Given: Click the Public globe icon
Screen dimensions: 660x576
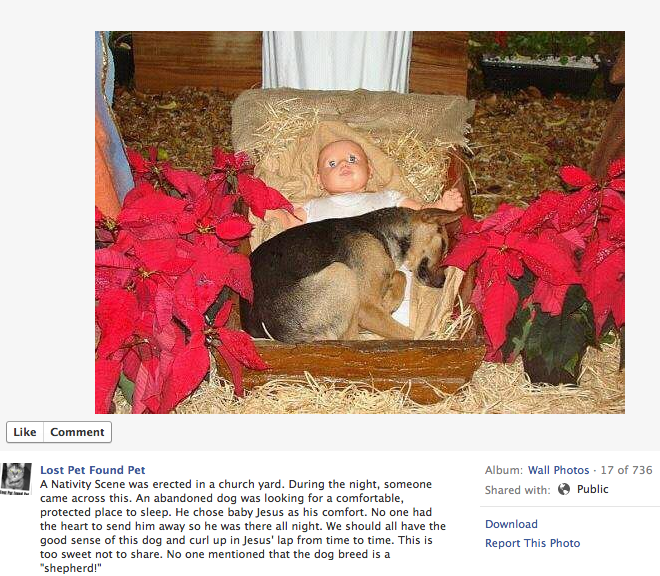Looking at the screenshot, I should (564, 489).
